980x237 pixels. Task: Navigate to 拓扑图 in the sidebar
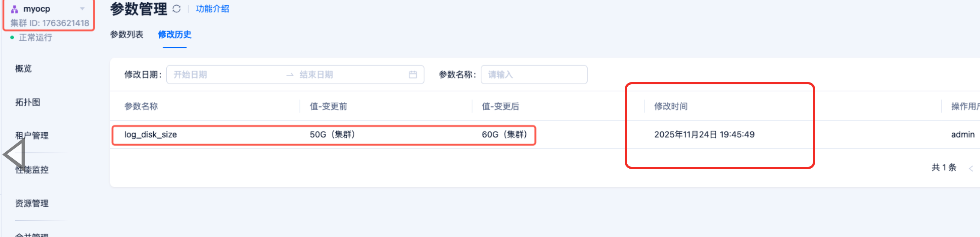click(x=28, y=102)
